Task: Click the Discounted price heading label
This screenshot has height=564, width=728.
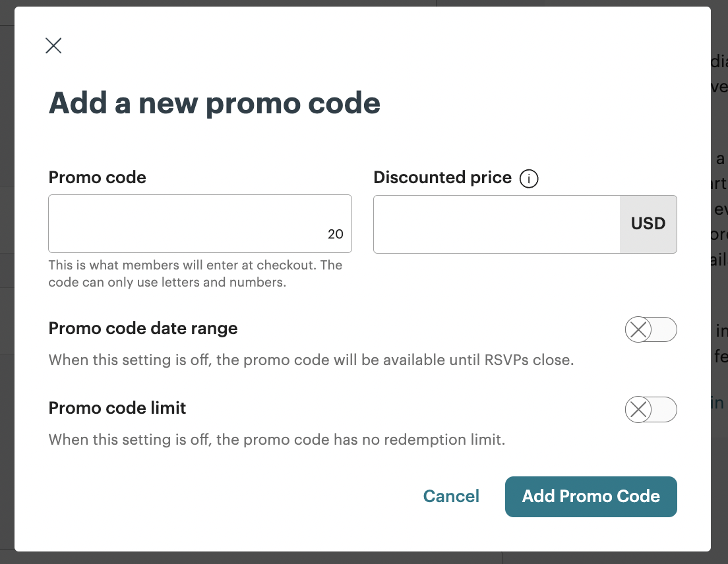Action: point(442,177)
